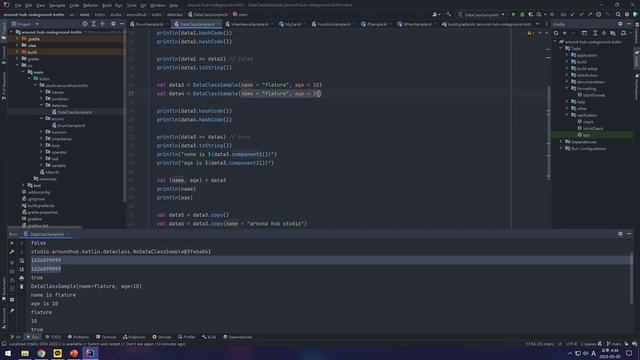
Task: Open Services tool window button
Action: (x=162, y=337)
